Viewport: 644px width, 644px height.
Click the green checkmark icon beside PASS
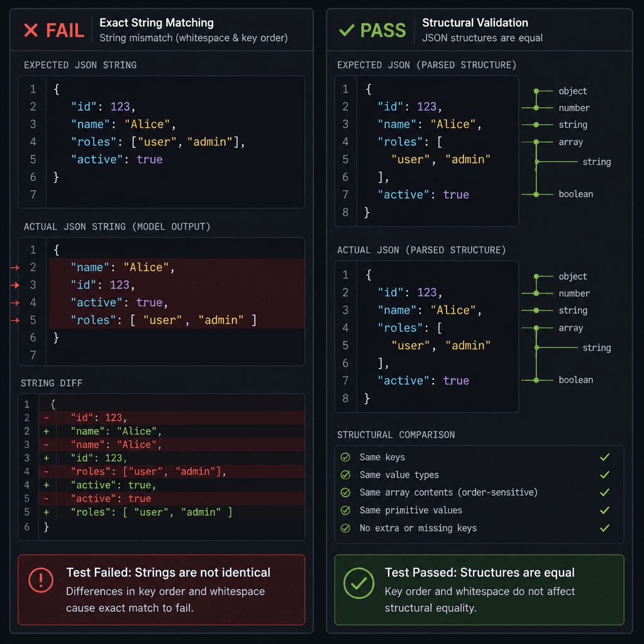point(347,30)
